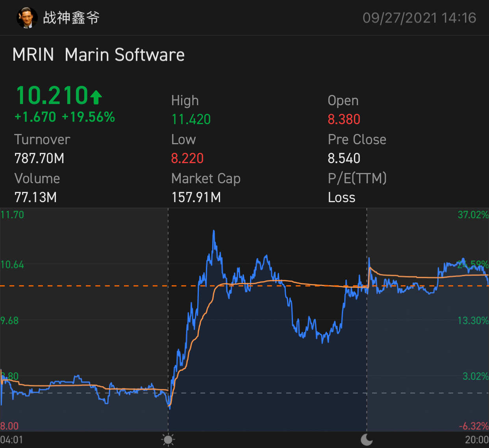489x448 pixels.
Task: Click the 9.68 price axis label
Action: click(x=9, y=320)
